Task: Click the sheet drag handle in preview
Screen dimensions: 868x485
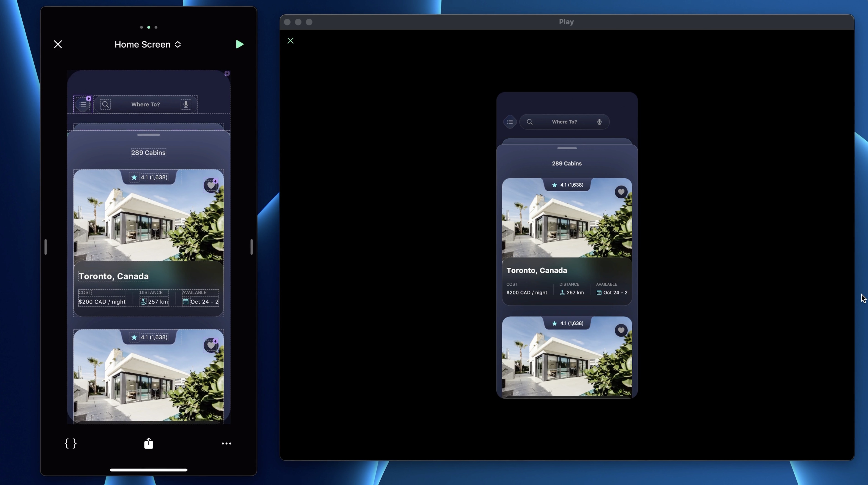Action: [x=567, y=148]
